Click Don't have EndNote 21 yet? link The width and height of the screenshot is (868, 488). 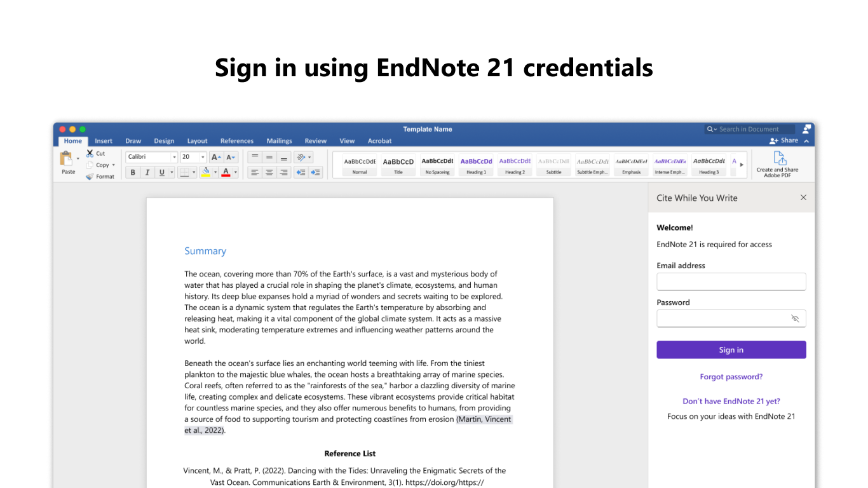[731, 401]
